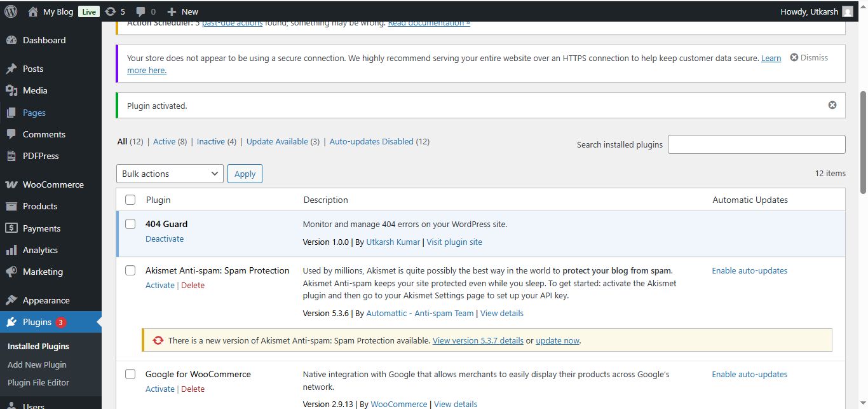The height and width of the screenshot is (409, 868).
Task: Click the WordPress logo icon
Action: point(11,11)
